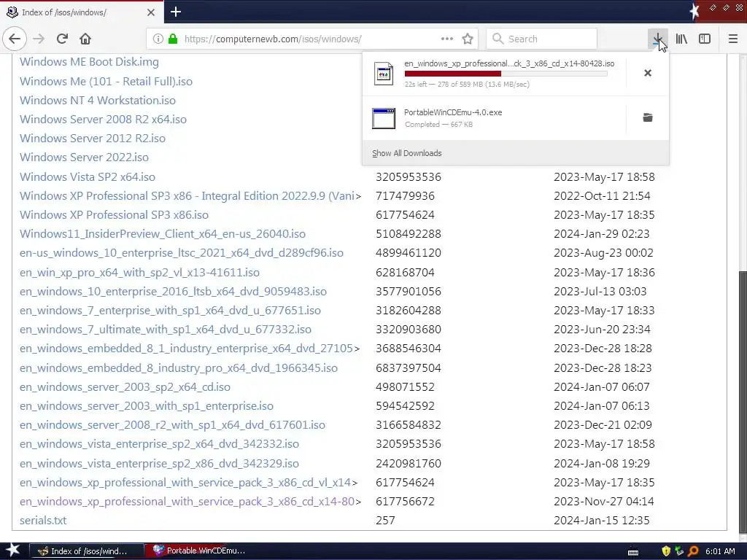Viewport: 747px width, 560px height.
Task: Show site information for computernewb.com
Action: click(158, 39)
